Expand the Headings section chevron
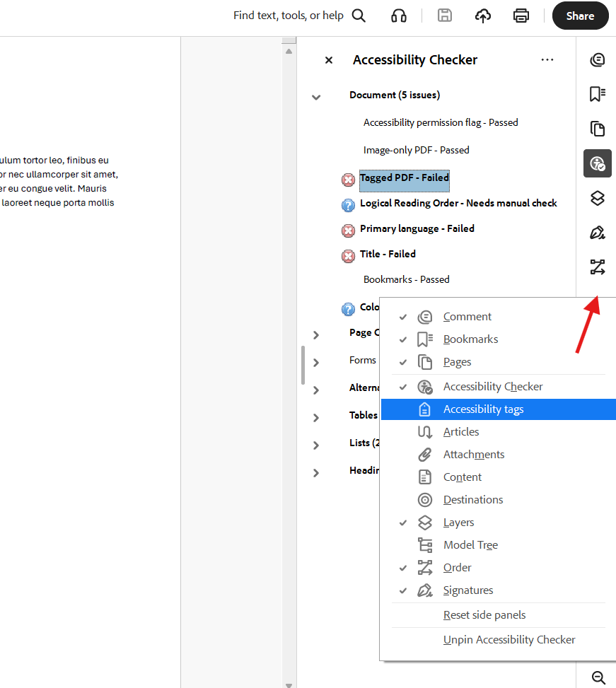 click(x=316, y=473)
